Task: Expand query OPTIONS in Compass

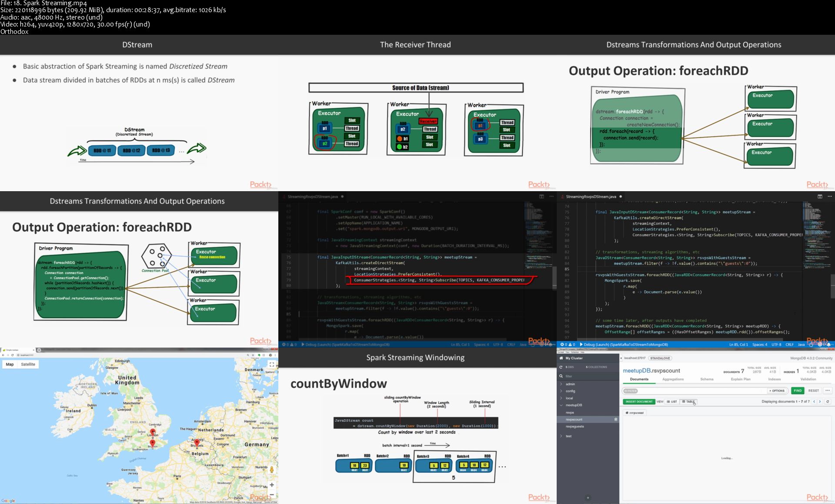Action: (x=777, y=391)
